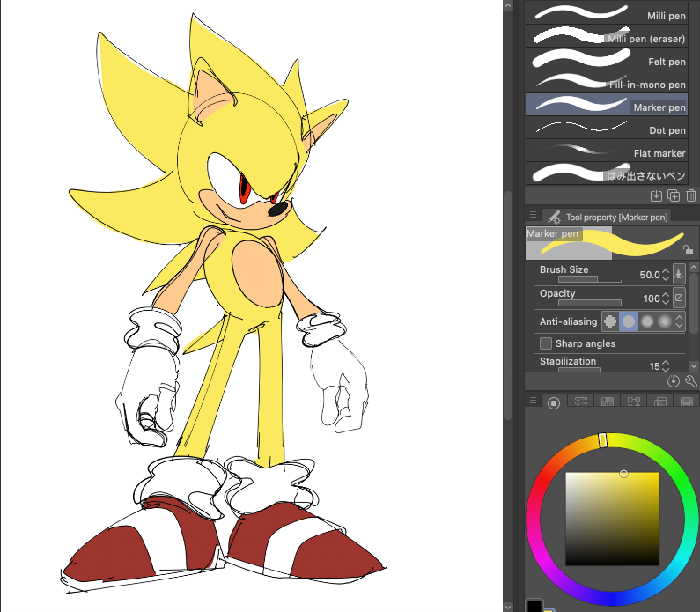Click the Opacity slider bar
This screenshot has width=700, height=612.
pyautogui.click(x=589, y=303)
